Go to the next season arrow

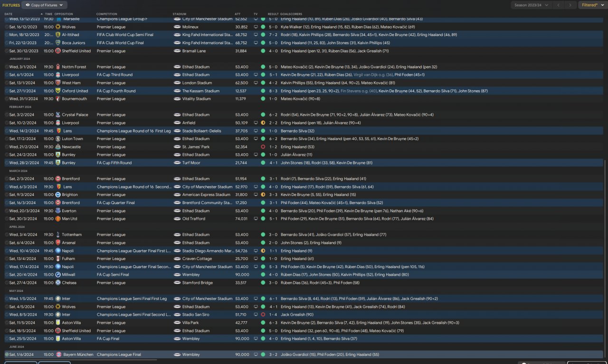(x=571, y=5)
